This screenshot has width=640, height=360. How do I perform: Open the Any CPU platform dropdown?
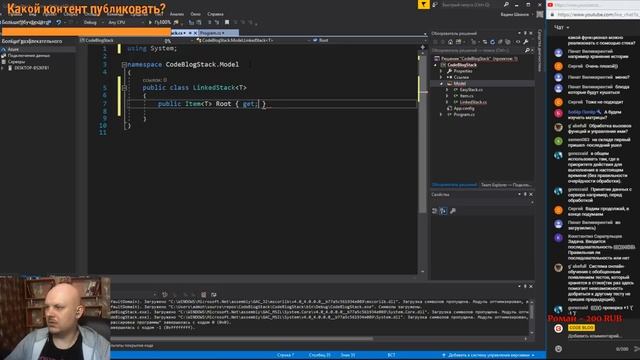pos(126,22)
